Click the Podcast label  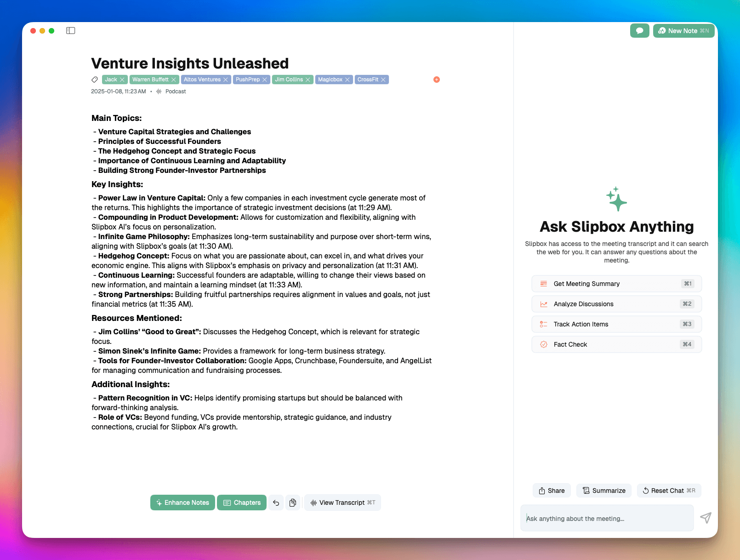[176, 91]
